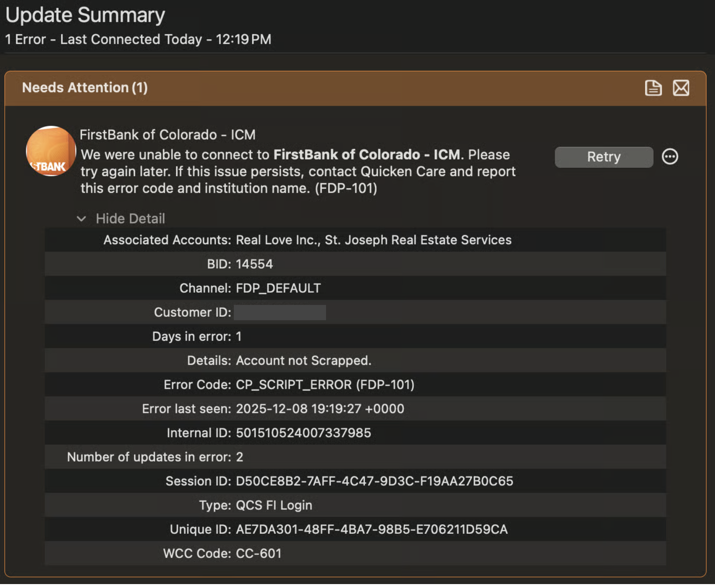Click the FirstBank orange logo
This screenshot has width=715, height=588.
[x=51, y=151]
